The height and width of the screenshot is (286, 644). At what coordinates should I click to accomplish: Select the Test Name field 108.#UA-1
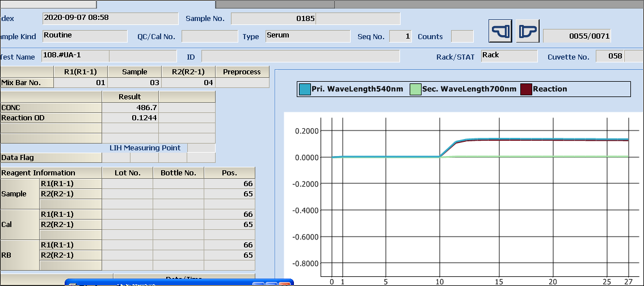click(x=75, y=56)
